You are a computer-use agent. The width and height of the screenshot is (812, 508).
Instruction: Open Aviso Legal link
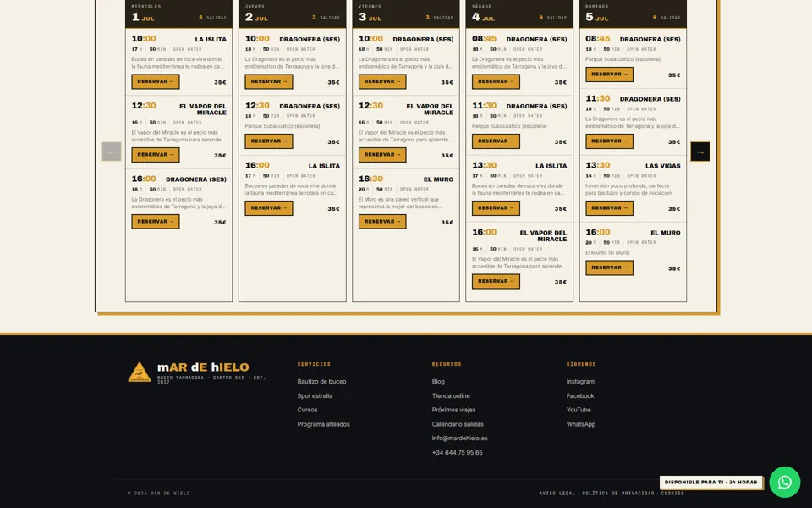pyautogui.click(x=557, y=494)
